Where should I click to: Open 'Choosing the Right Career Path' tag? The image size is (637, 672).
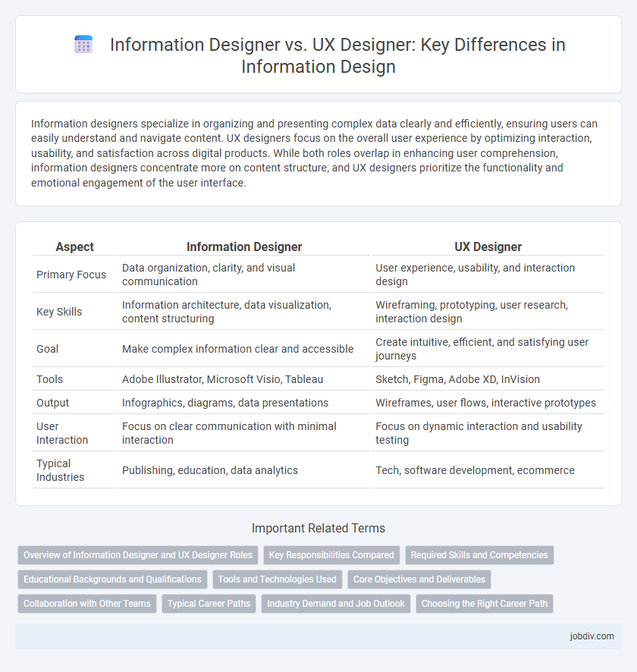coord(485,604)
